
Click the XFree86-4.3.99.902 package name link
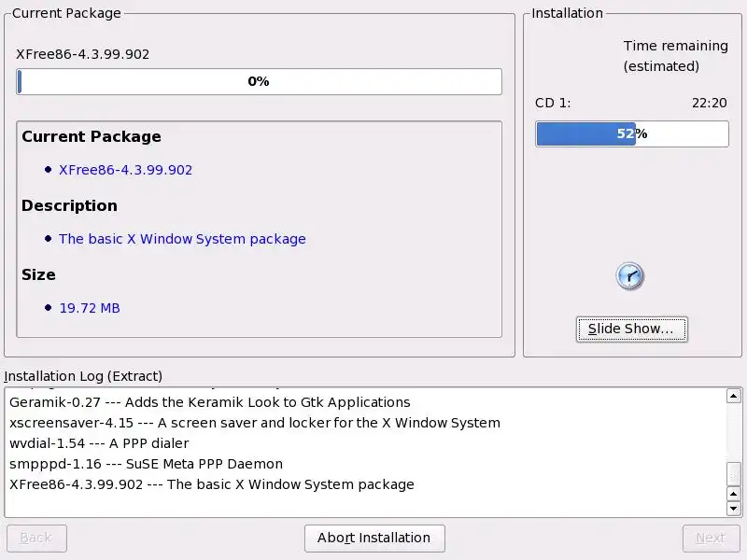click(125, 170)
